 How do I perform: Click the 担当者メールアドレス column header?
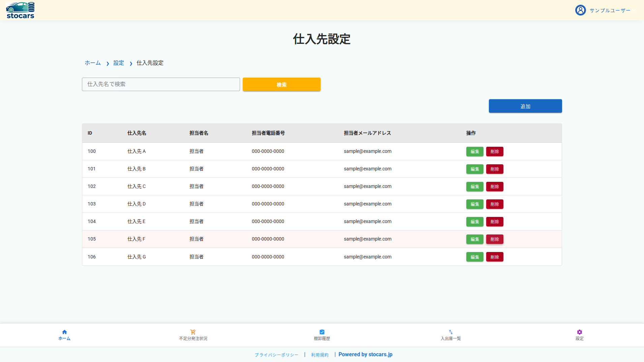coord(368,133)
